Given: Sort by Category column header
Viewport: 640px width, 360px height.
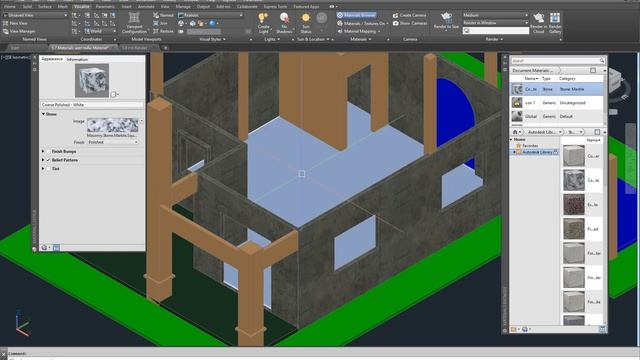Looking at the screenshot, I should [x=567, y=78].
